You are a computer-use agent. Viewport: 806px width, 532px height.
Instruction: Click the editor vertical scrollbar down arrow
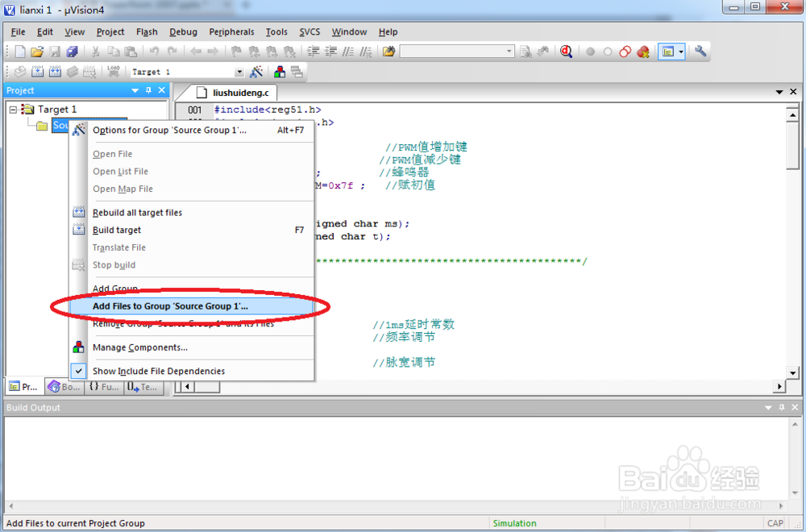tap(792, 373)
